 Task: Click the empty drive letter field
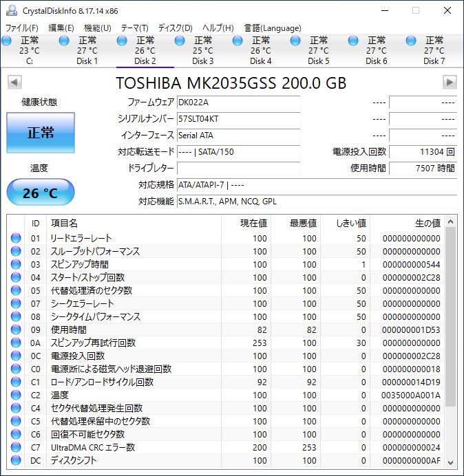(x=238, y=168)
